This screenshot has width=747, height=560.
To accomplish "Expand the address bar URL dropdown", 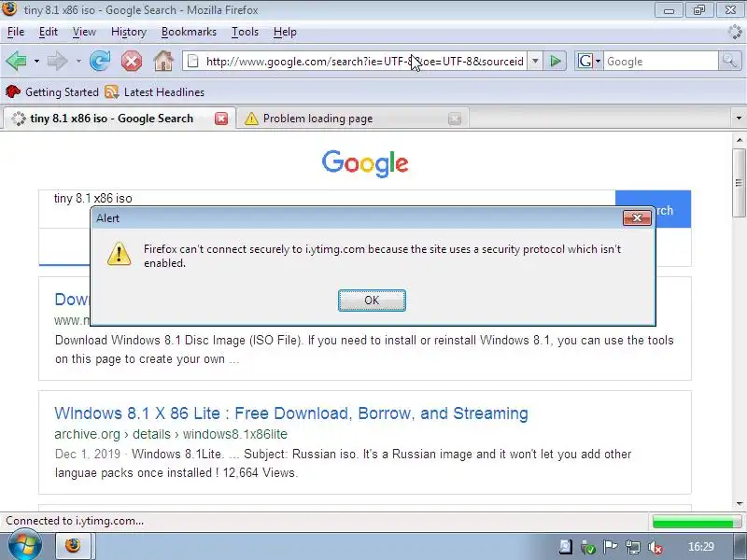I will click(x=535, y=61).
